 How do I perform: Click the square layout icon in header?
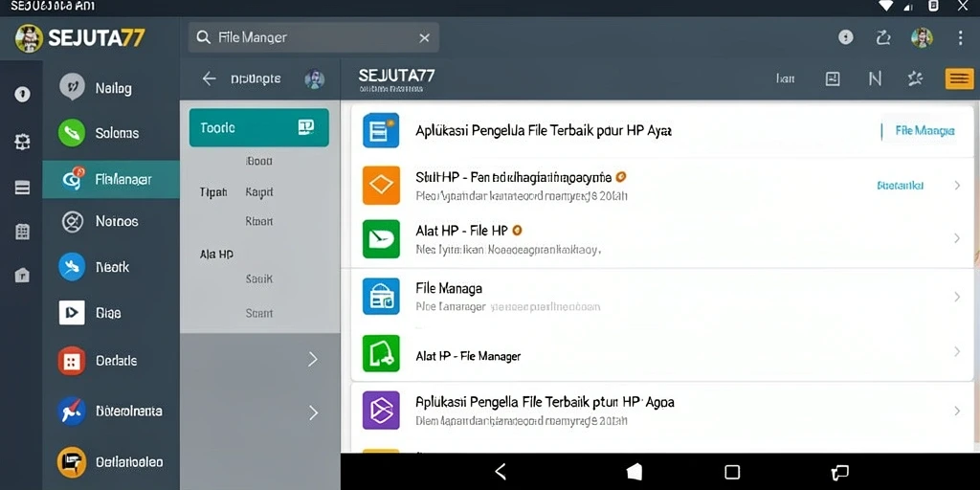[x=833, y=78]
